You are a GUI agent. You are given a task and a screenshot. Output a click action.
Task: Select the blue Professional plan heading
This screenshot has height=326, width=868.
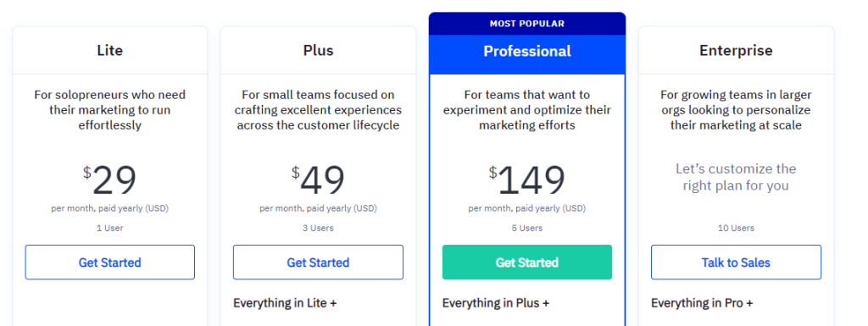[527, 51]
